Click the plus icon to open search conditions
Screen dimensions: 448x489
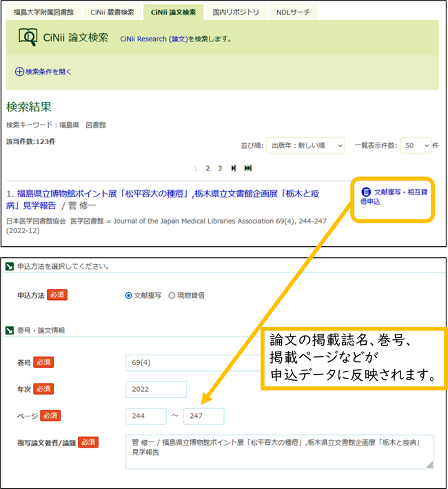19,72
